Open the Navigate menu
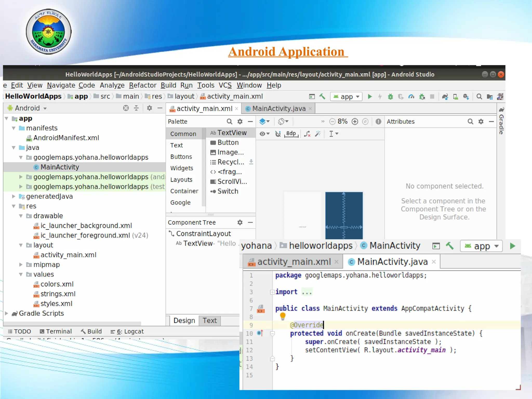The width and height of the screenshot is (532, 399). [x=61, y=85]
